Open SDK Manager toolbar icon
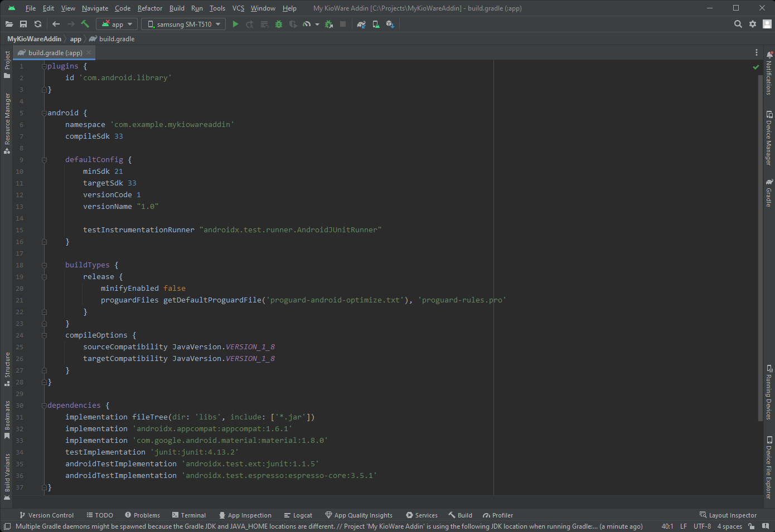 (x=390, y=24)
